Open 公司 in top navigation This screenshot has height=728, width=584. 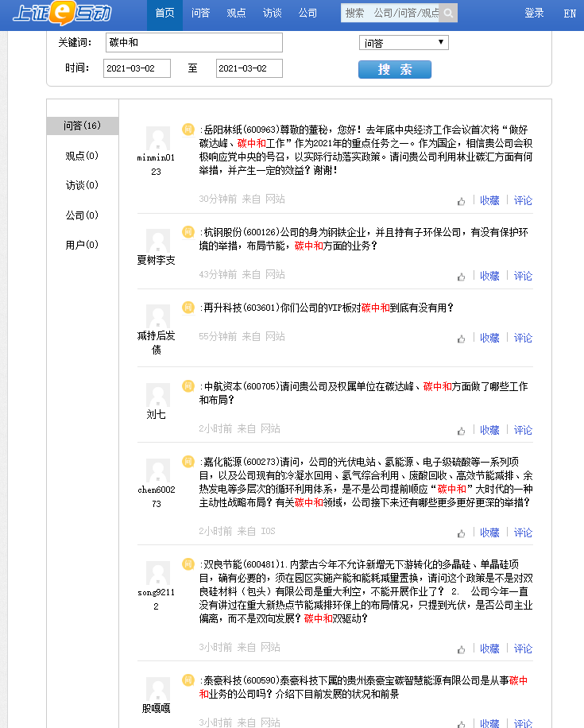pos(307,13)
